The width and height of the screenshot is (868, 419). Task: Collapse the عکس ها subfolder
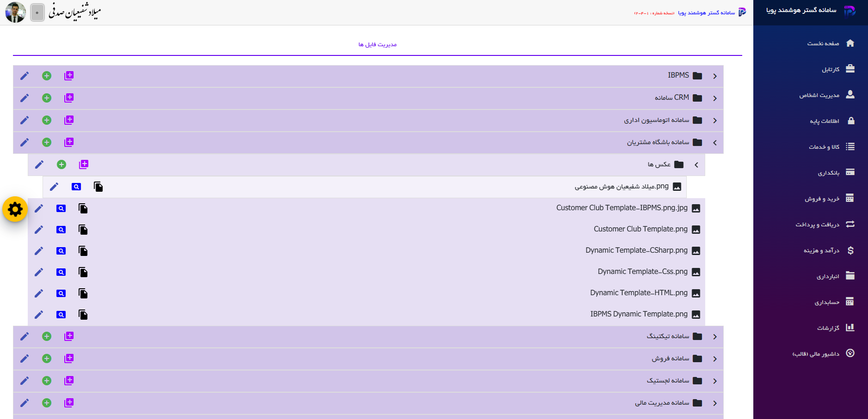tap(696, 165)
